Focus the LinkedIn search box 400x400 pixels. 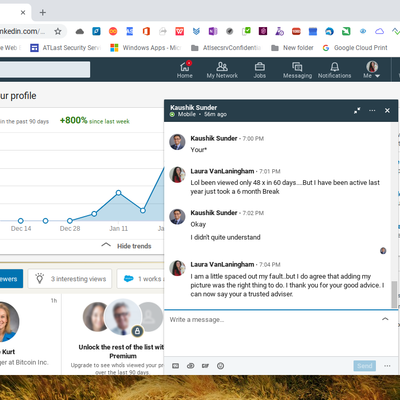(45, 69)
